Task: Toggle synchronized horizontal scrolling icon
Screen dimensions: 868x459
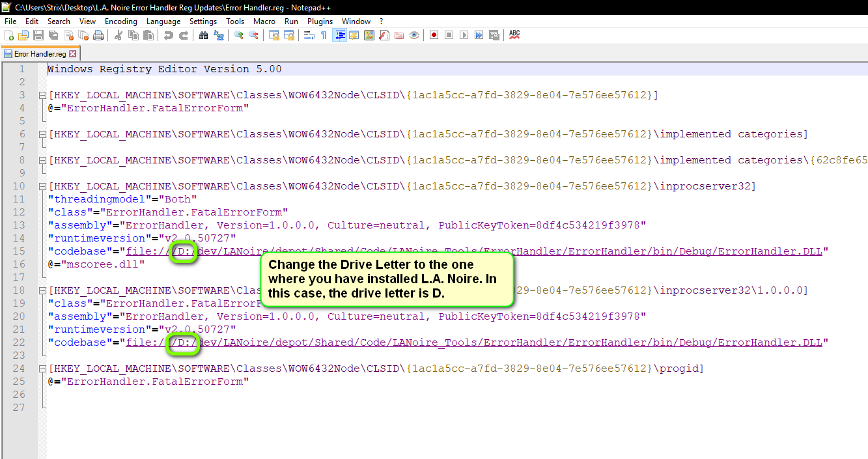Action: 289,35
